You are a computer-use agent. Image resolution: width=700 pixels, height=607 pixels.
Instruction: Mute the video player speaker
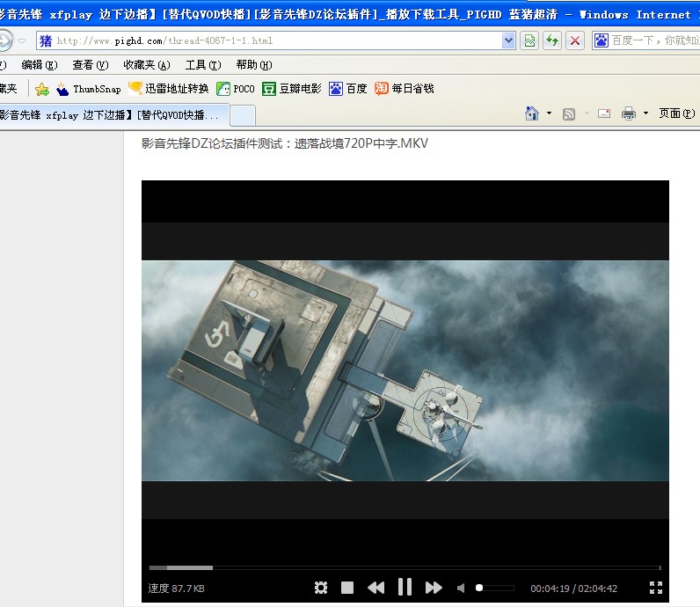pos(461,588)
